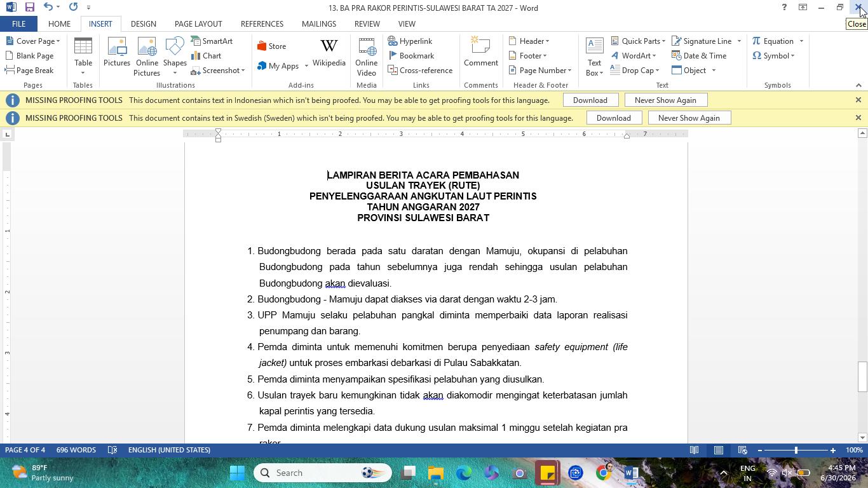The height and width of the screenshot is (488, 868).
Task: Insert a SmartArt graphic
Action: 212,41
